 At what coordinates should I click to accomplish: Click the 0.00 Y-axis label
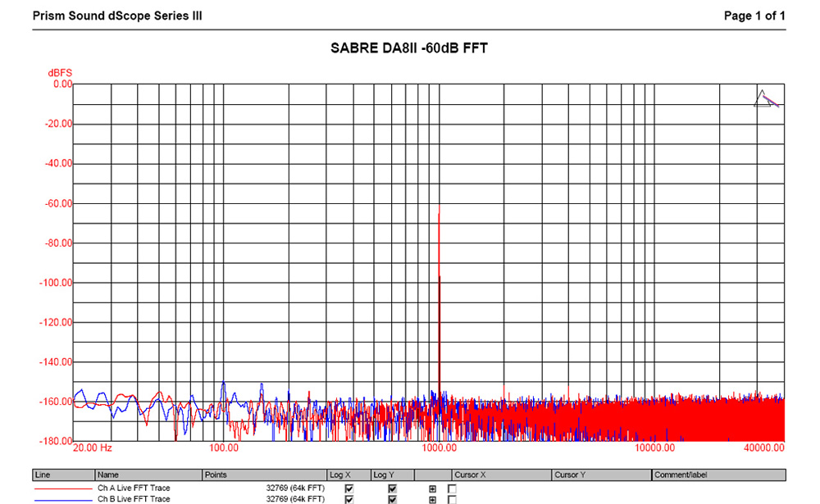click(x=63, y=84)
